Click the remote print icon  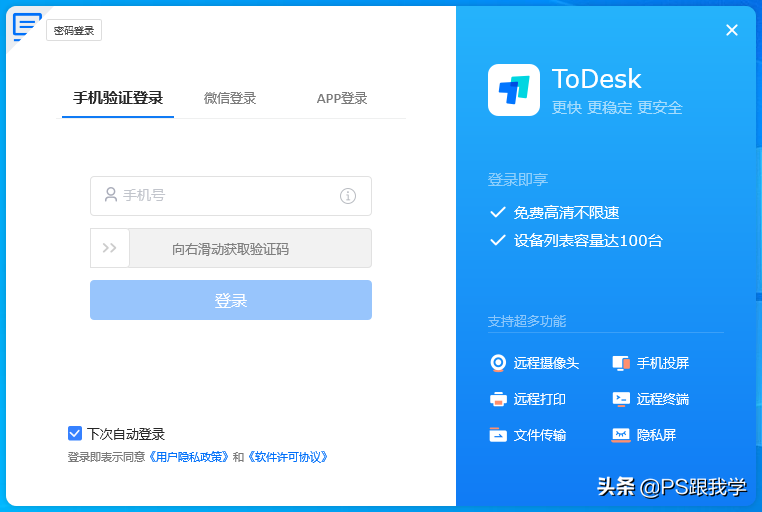pyautogui.click(x=498, y=399)
